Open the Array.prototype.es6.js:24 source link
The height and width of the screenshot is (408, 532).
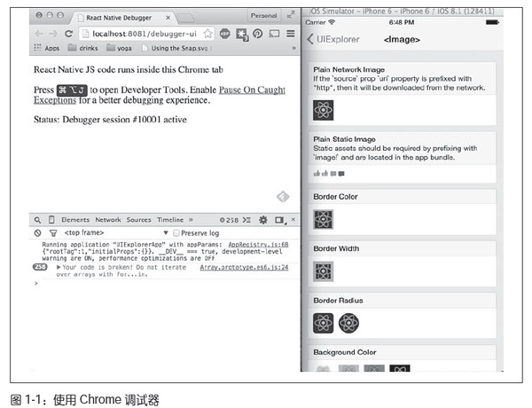click(244, 267)
